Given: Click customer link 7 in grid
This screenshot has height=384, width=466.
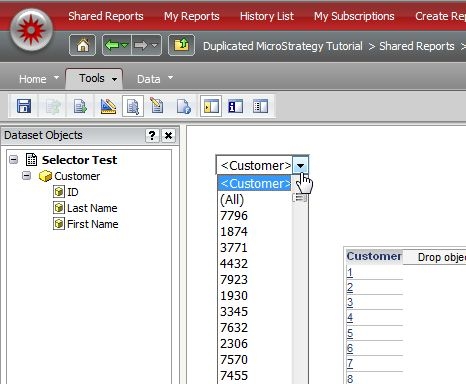Looking at the screenshot, I should pos(350,363).
